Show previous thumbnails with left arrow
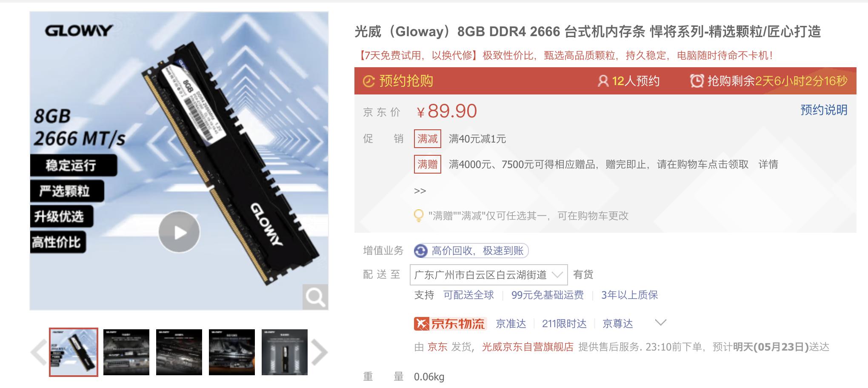Image resolution: width=868 pixels, height=388 pixels. click(x=39, y=352)
